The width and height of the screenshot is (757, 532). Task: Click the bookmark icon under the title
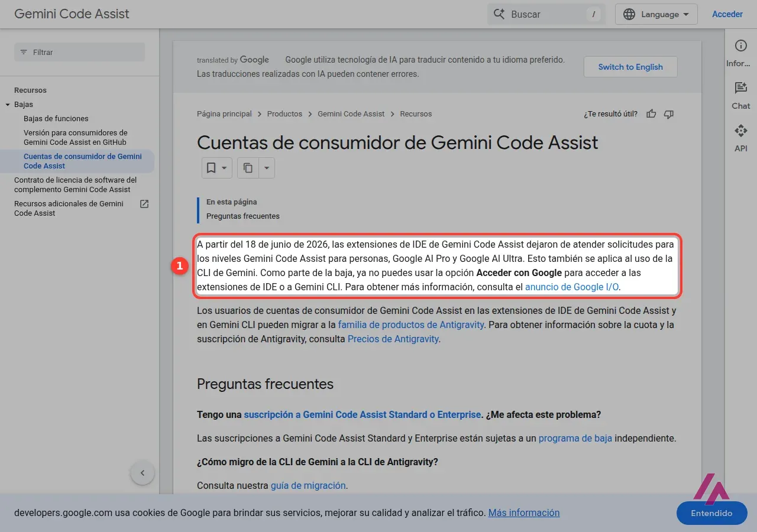coord(211,168)
